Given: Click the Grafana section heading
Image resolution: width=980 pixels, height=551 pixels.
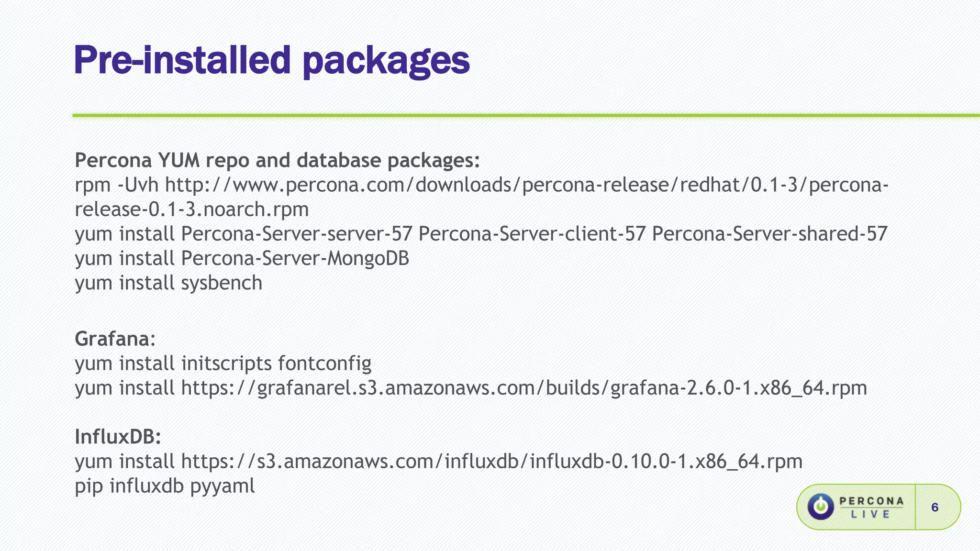Looking at the screenshot, I should (x=115, y=339).
